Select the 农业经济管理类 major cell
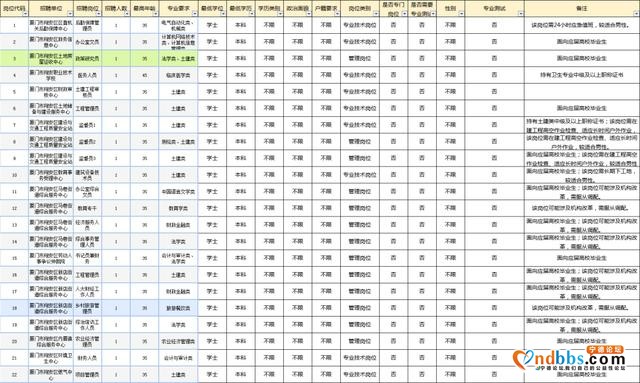Image resolution: width=640 pixels, height=383 pixels. pos(178,341)
